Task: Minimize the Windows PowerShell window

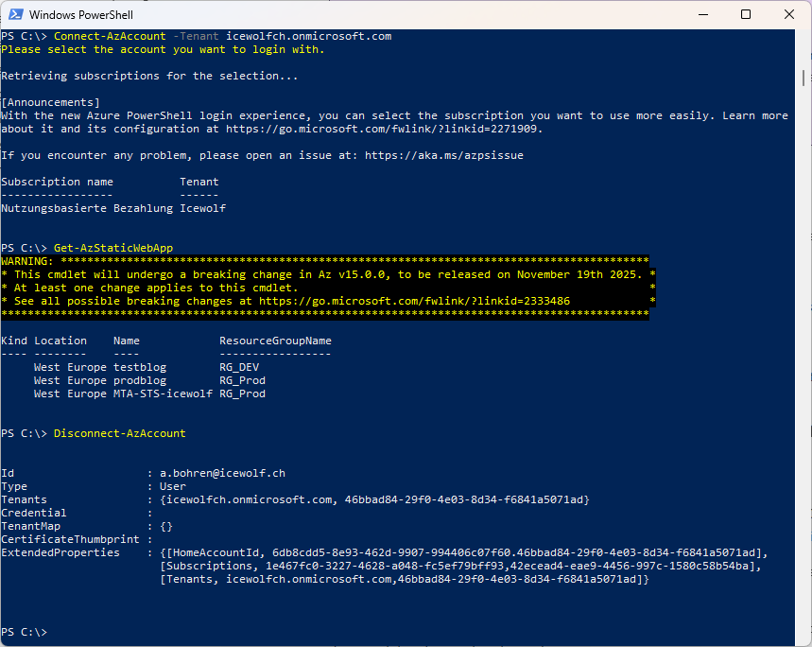Action: tap(702, 14)
